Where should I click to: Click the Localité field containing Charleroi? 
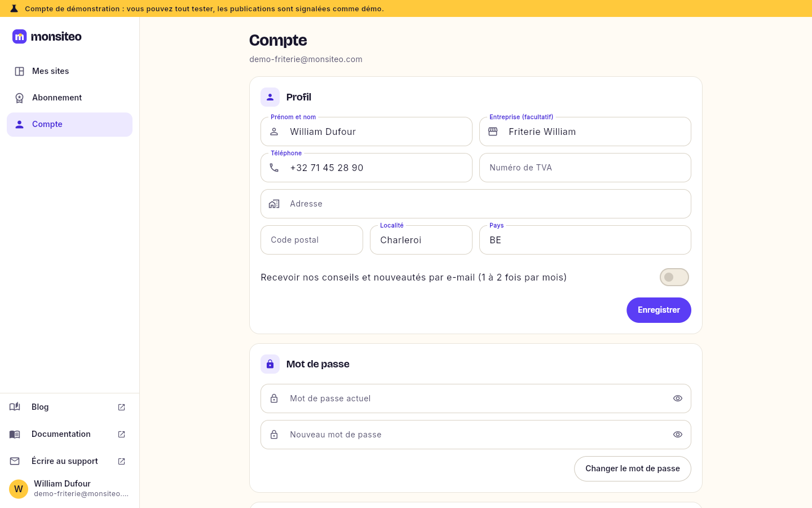(421, 240)
